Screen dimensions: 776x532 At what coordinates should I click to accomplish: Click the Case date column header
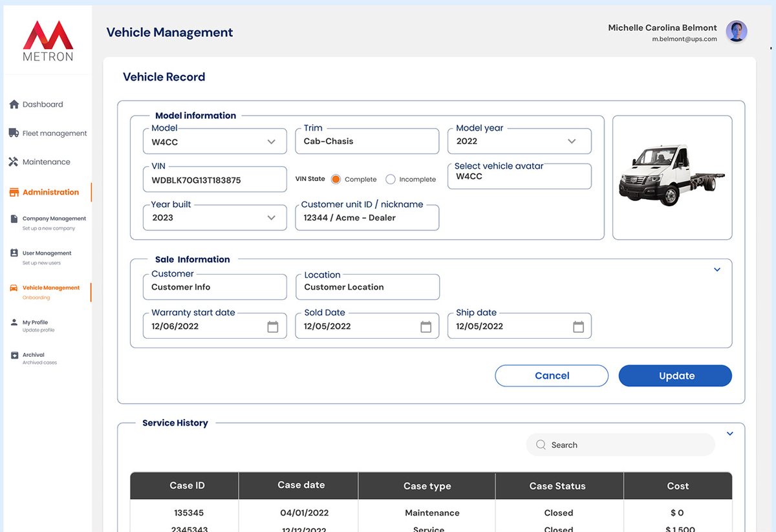[299, 485]
